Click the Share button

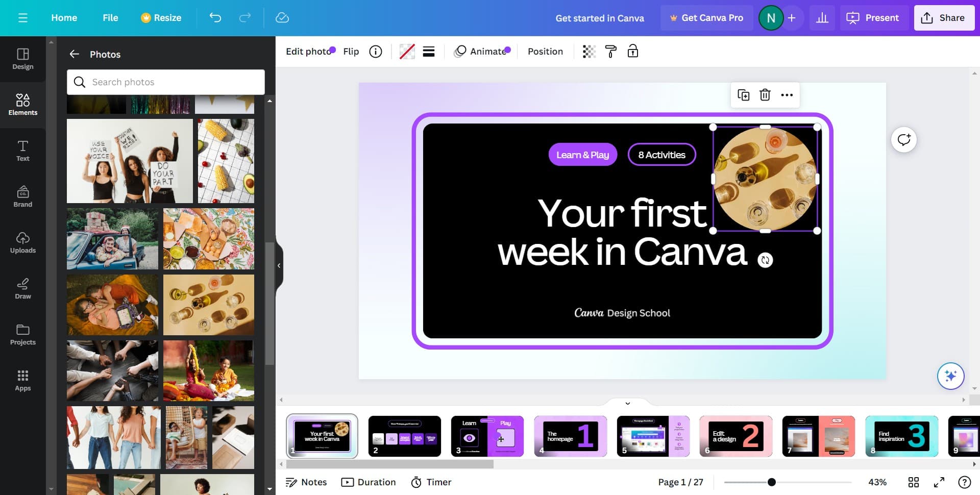(x=944, y=18)
